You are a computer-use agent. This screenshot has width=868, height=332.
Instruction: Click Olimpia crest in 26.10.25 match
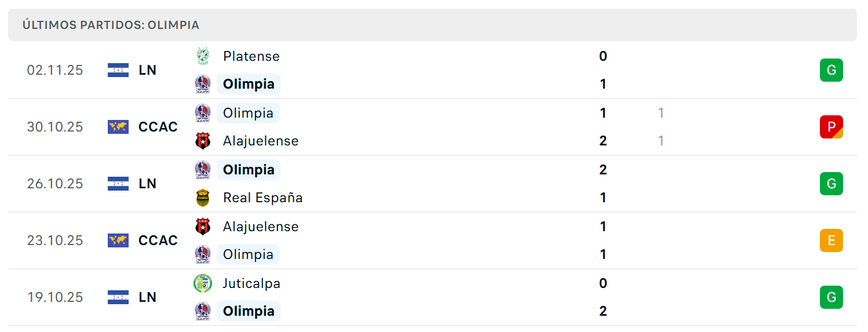click(203, 170)
